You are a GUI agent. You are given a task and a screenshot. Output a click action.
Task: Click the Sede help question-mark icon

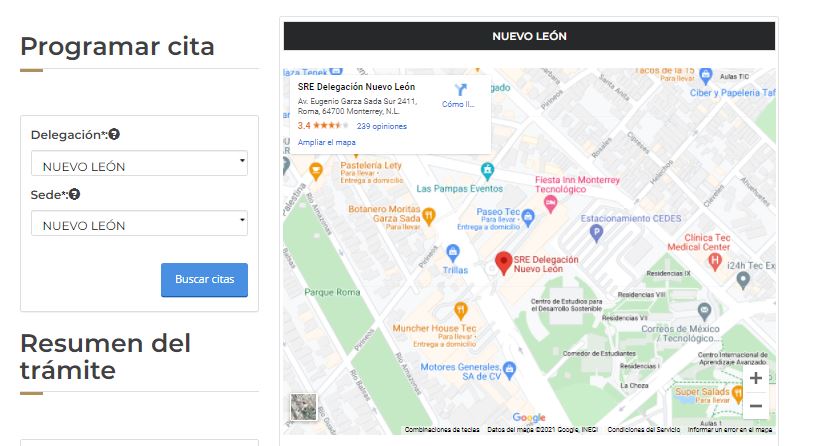click(x=75, y=194)
